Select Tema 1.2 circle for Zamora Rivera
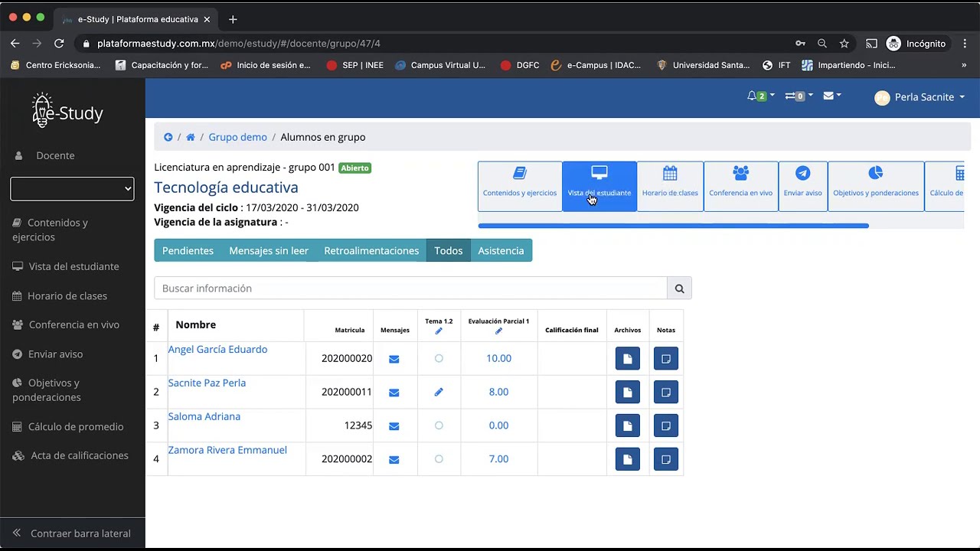The width and height of the screenshot is (980, 551). (439, 459)
